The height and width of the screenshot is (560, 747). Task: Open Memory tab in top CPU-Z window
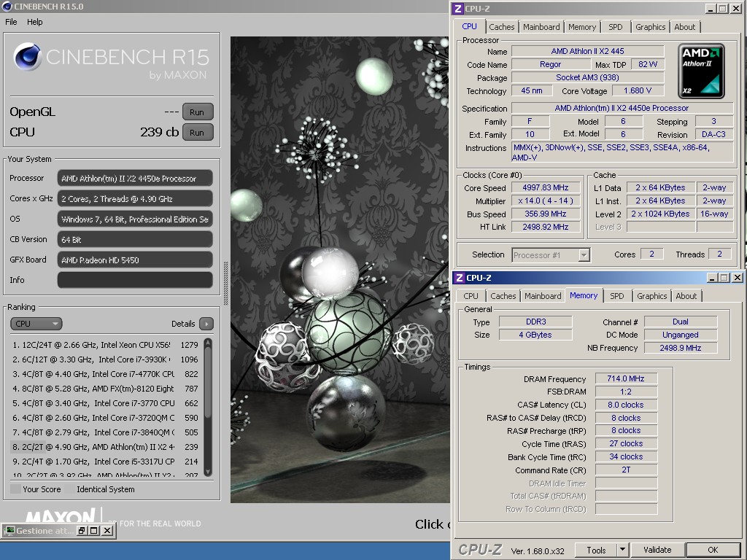pyautogui.click(x=581, y=27)
